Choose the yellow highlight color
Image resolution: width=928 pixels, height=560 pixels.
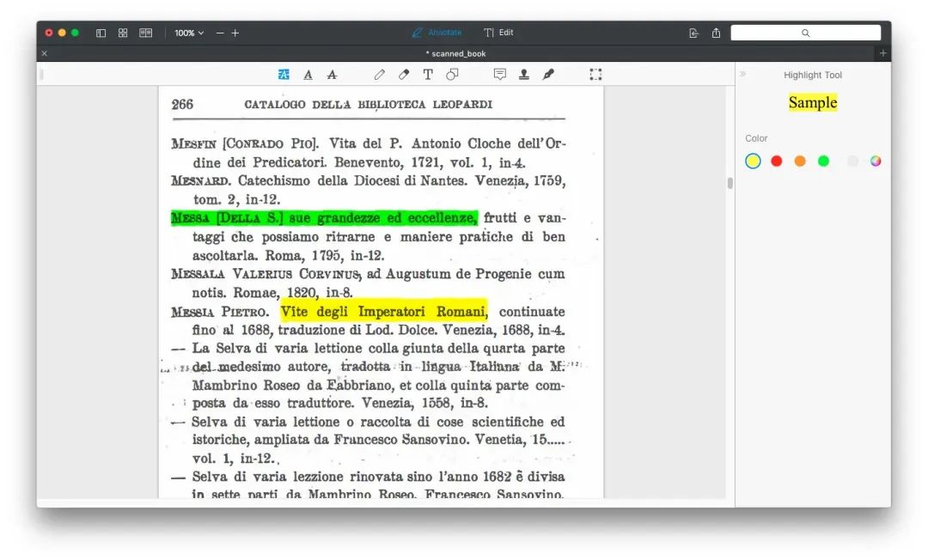(753, 161)
